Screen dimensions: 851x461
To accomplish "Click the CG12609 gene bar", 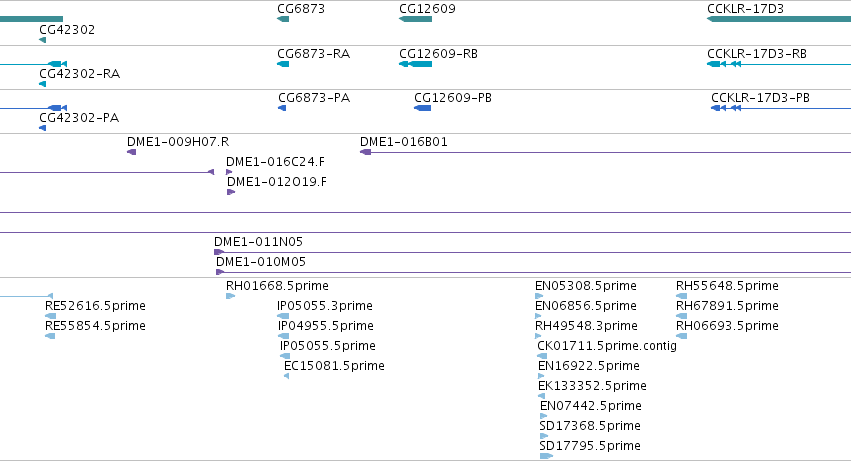I will [x=415, y=19].
